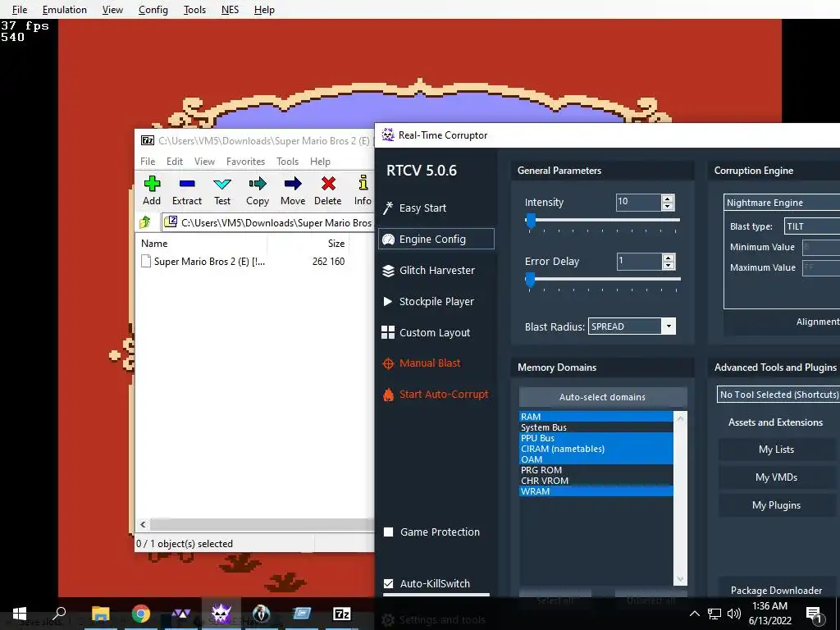The height and width of the screenshot is (630, 840).
Task: Open Package Downloader
Action: (776, 590)
